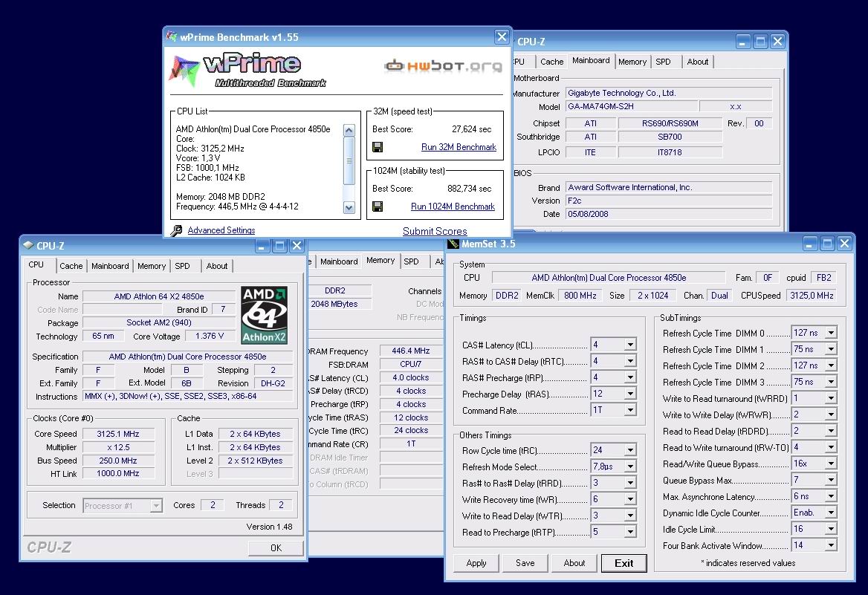
Task: Open the Max. Asynchrone Latency dropdown
Action: [x=831, y=496]
